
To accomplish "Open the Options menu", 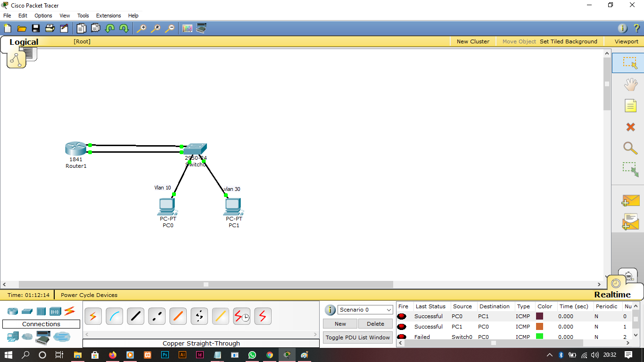I will (x=43, y=16).
